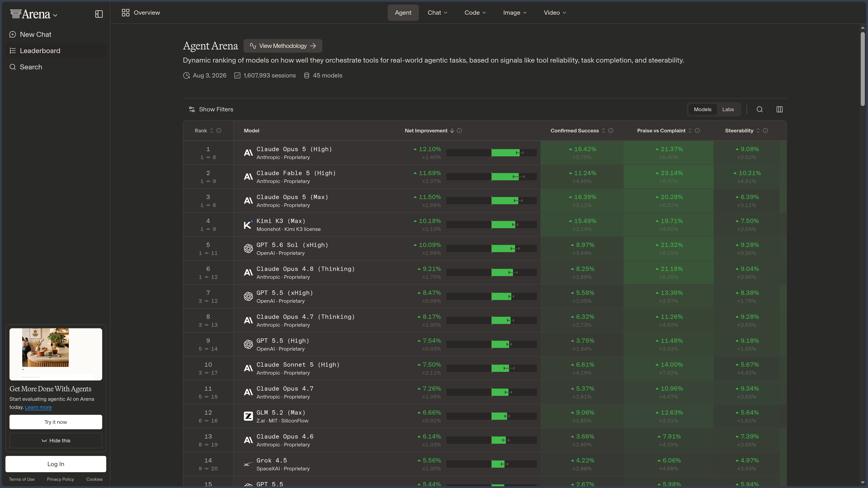
Task: Go to the Overview page
Action: click(141, 12)
